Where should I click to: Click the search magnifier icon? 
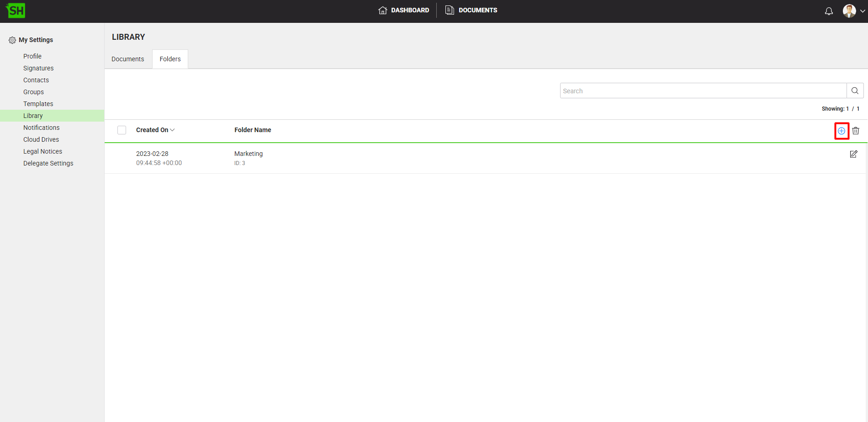tap(855, 91)
